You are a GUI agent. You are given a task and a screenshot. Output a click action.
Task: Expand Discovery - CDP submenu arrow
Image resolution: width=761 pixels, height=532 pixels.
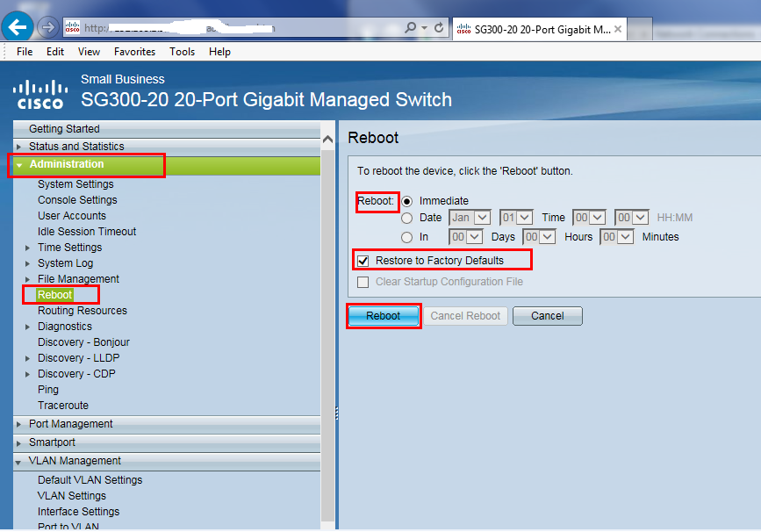pos(28,374)
